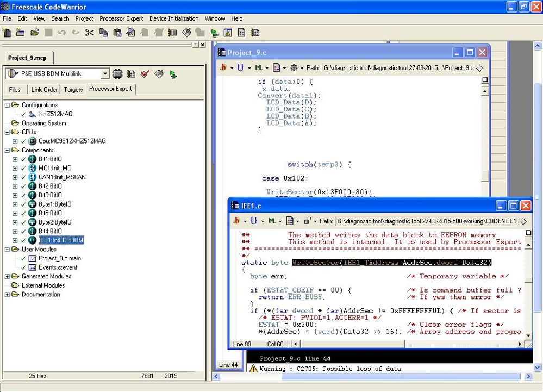Click the target settings chip icon in project panel
This screenshot has height=392, width=543.
point(117,74)
